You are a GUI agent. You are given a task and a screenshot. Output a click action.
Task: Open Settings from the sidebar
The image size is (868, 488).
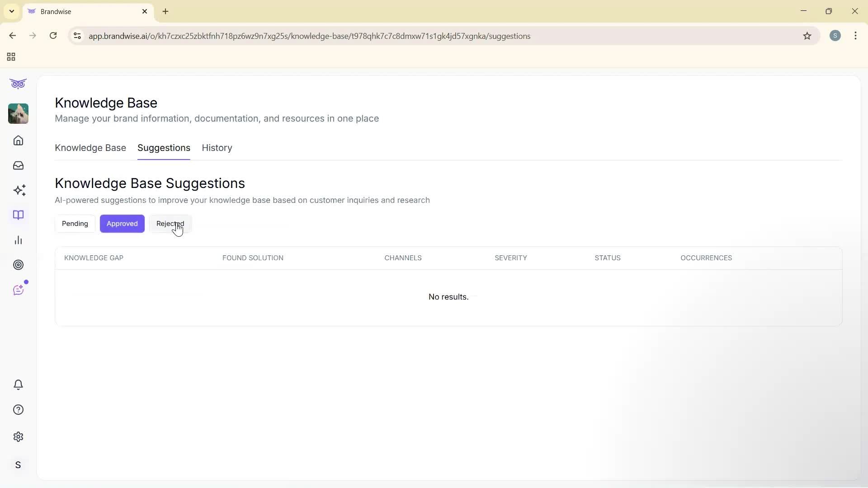18,436
